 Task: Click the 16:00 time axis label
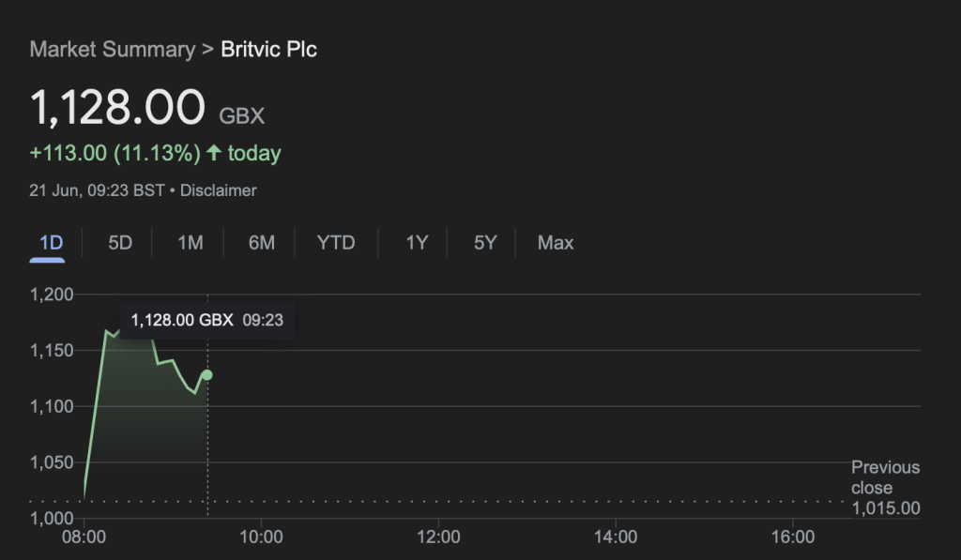coord(792,537)
